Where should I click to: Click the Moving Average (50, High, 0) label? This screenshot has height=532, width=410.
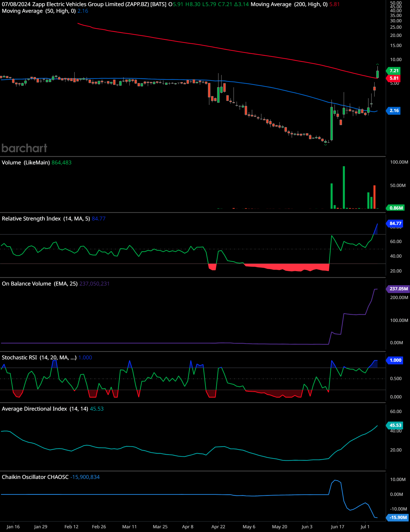[39, 11]
